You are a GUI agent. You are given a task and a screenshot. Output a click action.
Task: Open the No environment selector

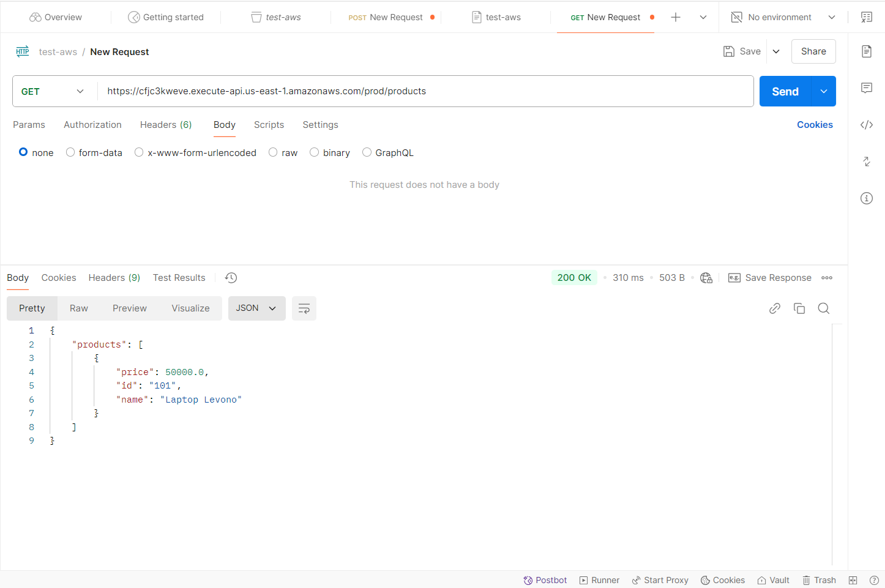point(783,17)
